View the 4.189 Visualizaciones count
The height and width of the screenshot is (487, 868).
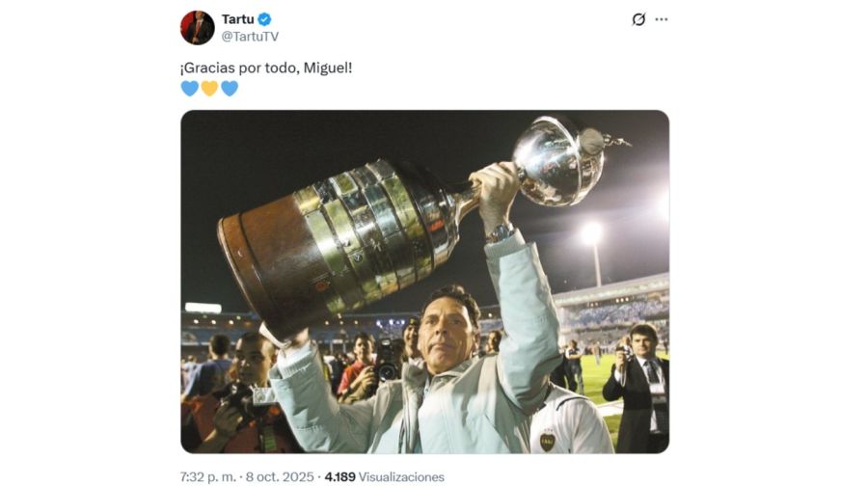point(384,476)
